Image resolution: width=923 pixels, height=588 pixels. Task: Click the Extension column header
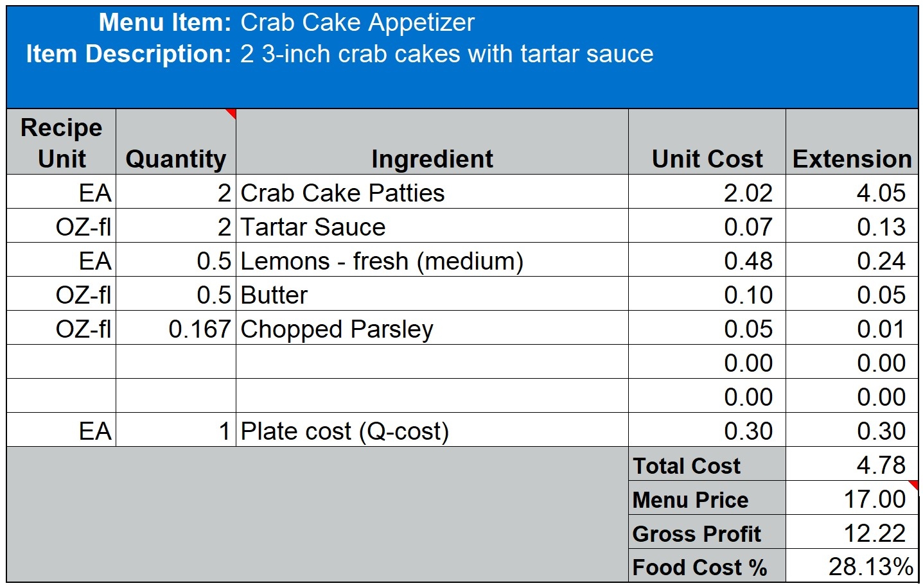tap(852, 159)
